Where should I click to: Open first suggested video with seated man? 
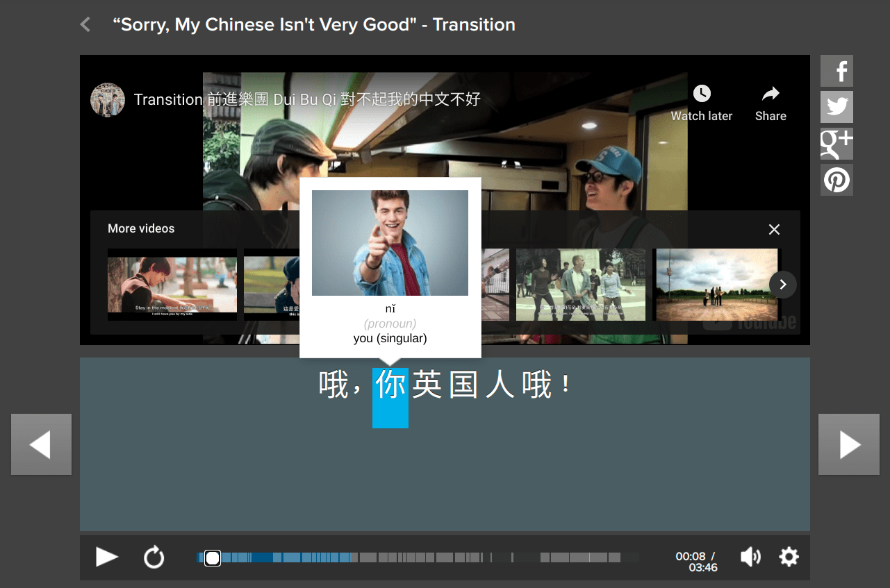[x=172, y=285]
